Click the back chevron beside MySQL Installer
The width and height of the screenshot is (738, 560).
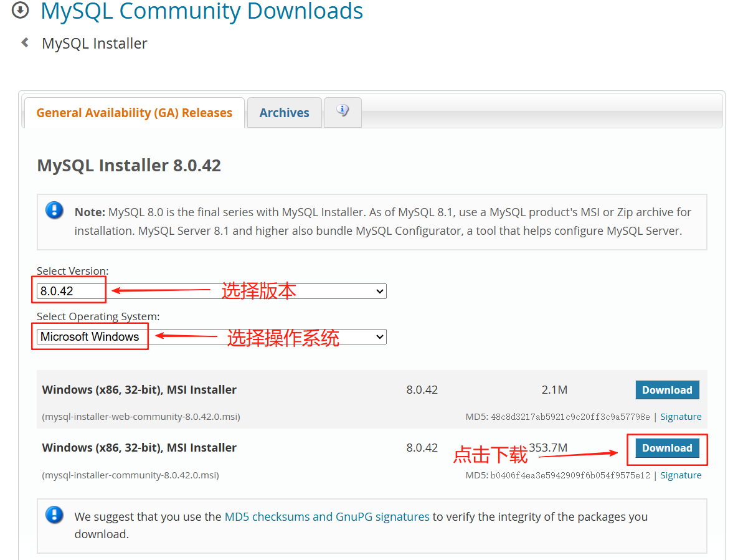pos(25,43)
